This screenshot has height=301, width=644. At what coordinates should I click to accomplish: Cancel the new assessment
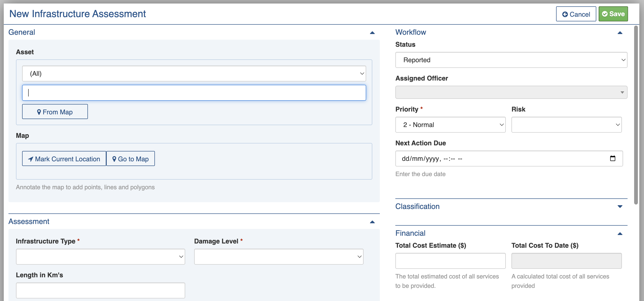tap(576, 14)
